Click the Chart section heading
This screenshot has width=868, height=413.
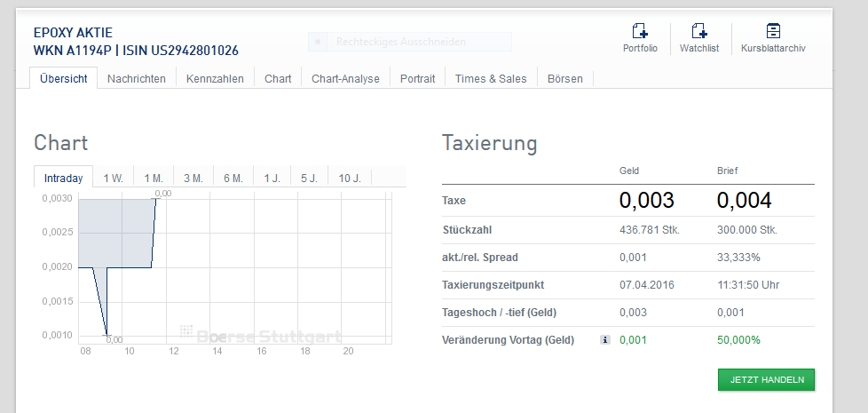pyautogui.click(x=61, y=143)
